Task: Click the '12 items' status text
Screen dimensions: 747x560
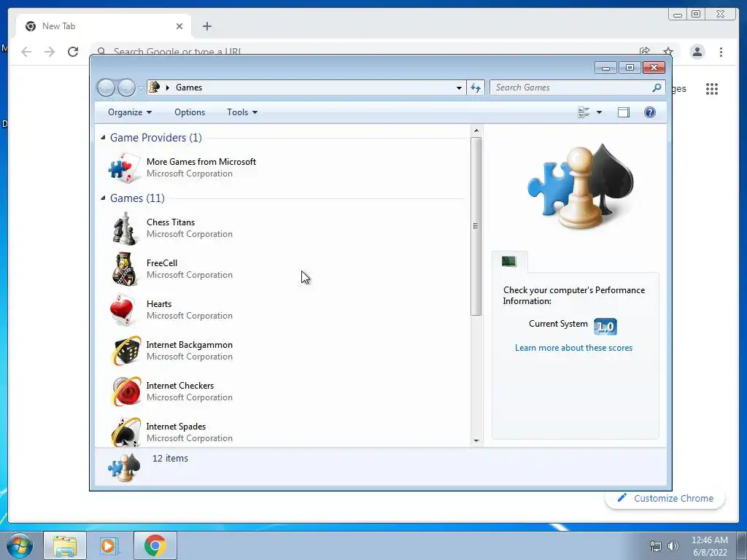Action: [x=170, y=459]
